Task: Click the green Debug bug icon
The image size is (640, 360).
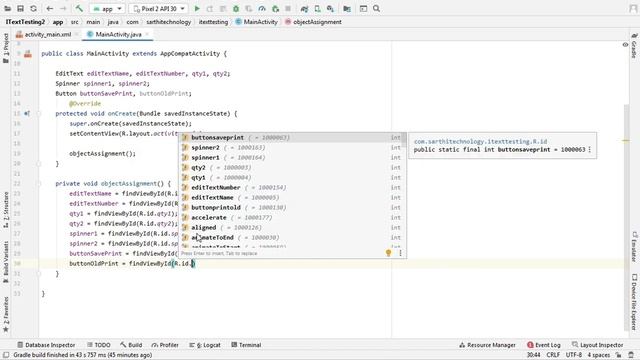Action: [x=236, y=9]
